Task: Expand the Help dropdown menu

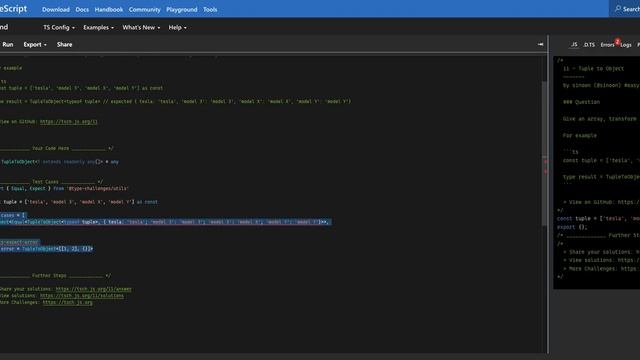Action: pos(177,27)
